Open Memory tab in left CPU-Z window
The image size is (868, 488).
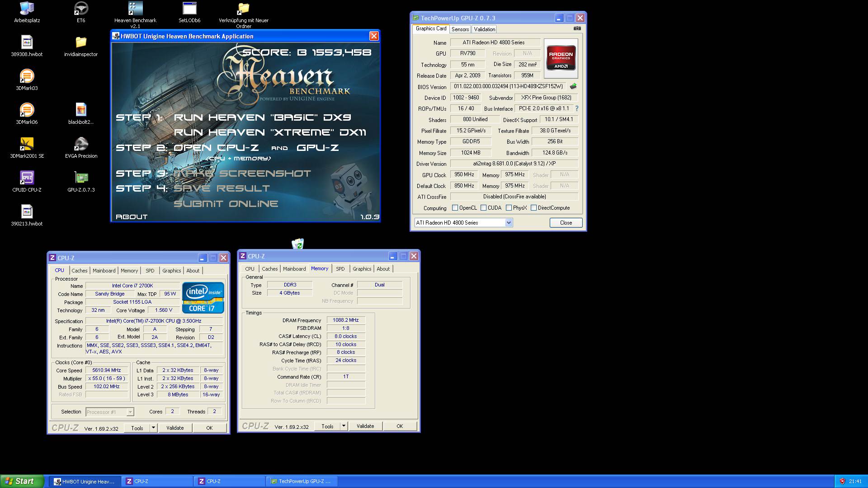pos(129,271)
